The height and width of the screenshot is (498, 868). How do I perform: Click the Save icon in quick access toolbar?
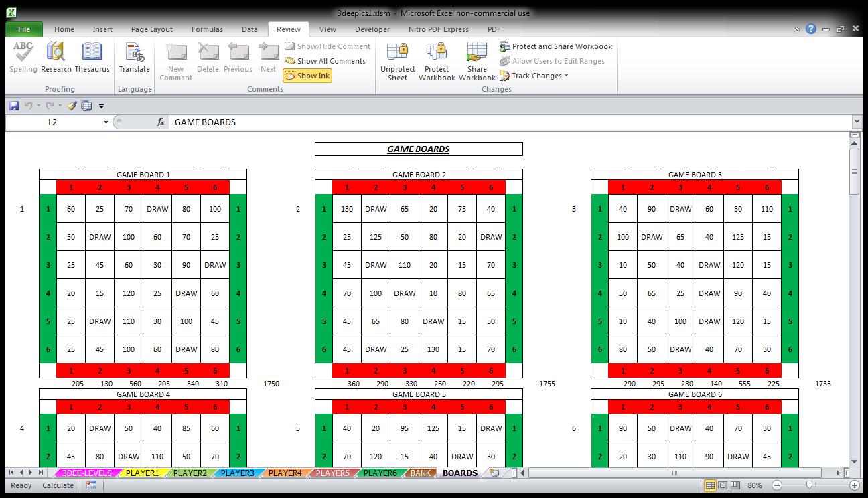(14, 106)
